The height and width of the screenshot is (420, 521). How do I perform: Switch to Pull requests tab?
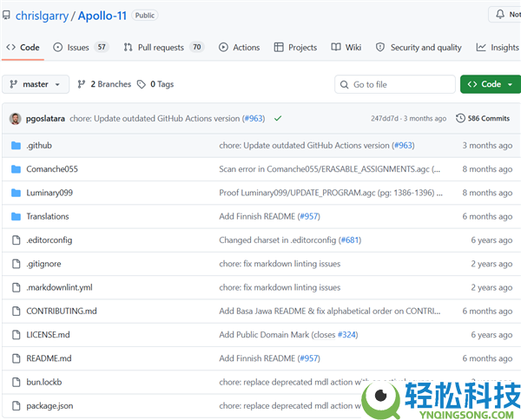point(163,48)
